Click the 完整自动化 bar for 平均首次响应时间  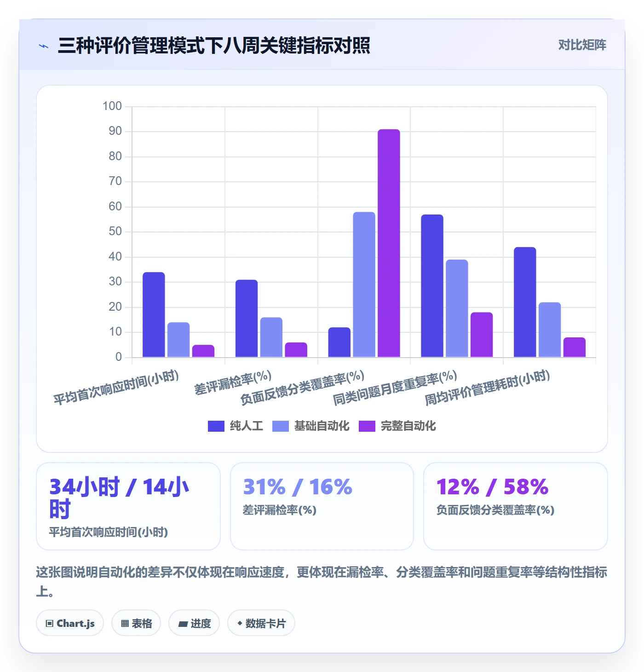203,351
